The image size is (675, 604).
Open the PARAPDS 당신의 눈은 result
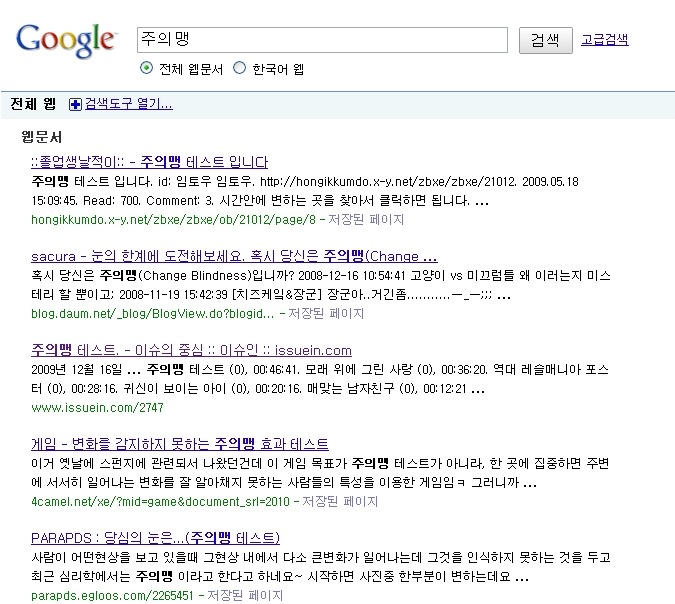(x=155, y=538)
